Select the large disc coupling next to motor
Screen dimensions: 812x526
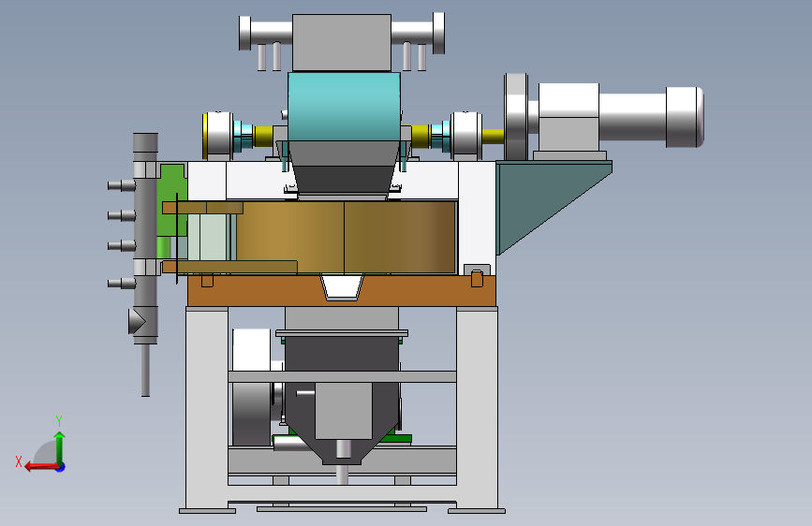(x=516, y=117)
